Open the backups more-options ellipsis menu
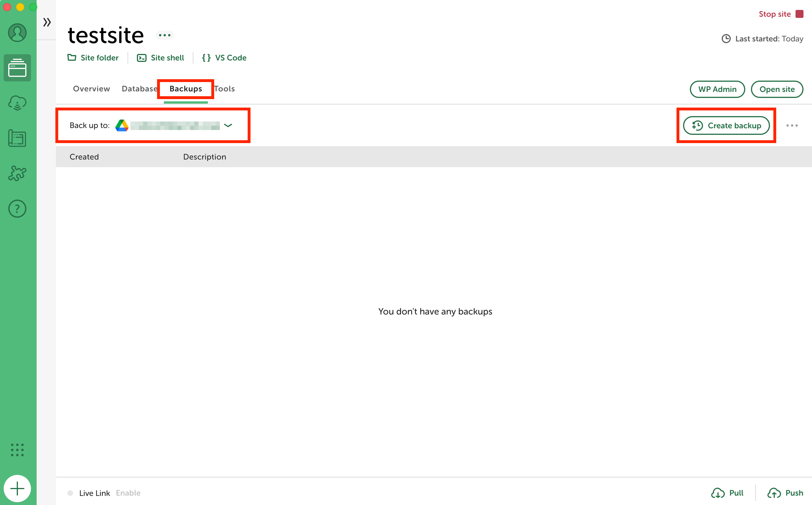812x505 pixels. [x=792, y=125]
